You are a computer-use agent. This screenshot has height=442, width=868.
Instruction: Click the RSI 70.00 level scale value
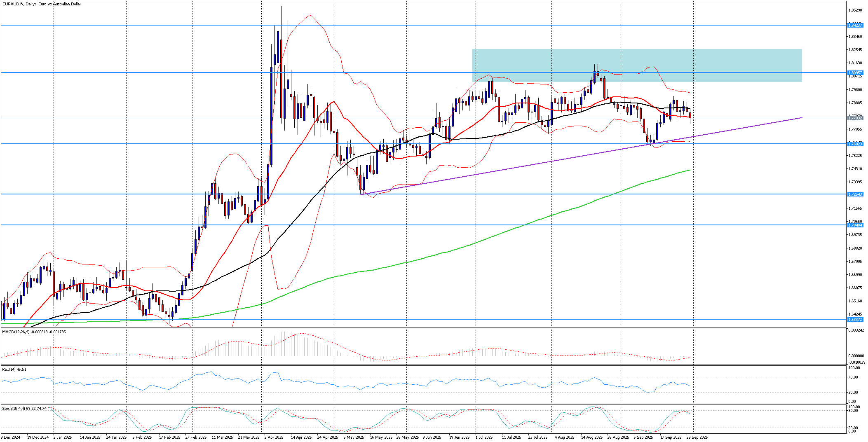pyautogui.click(x=853, y=377)
